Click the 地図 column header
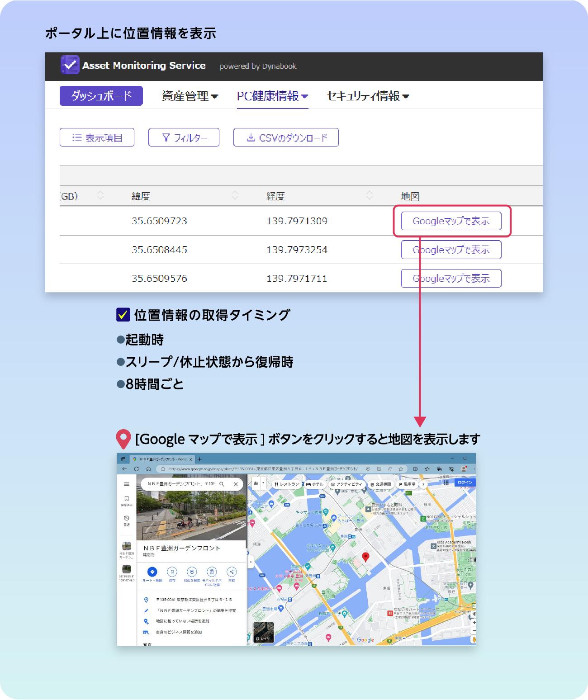588x700 pixels. tap(410, 196)
